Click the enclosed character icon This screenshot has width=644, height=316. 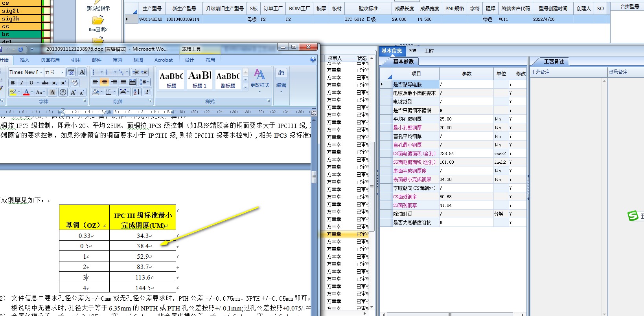63,92
